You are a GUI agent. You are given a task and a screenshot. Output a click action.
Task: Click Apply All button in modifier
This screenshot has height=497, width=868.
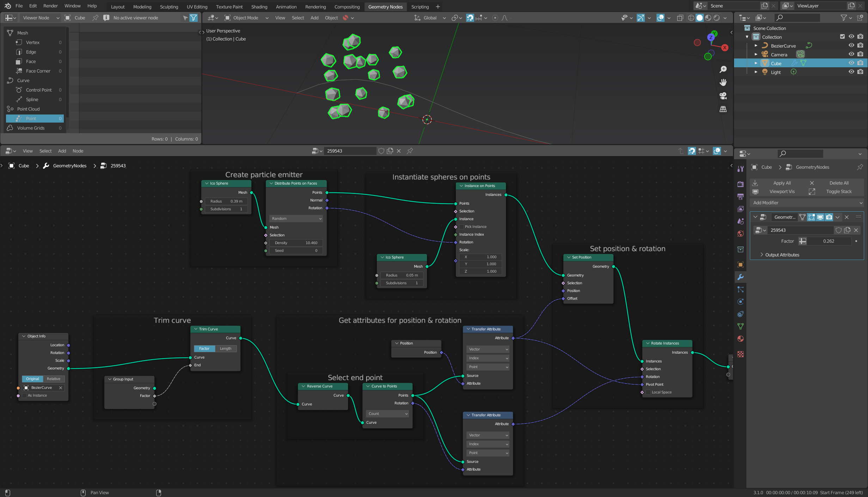point(781,183)
